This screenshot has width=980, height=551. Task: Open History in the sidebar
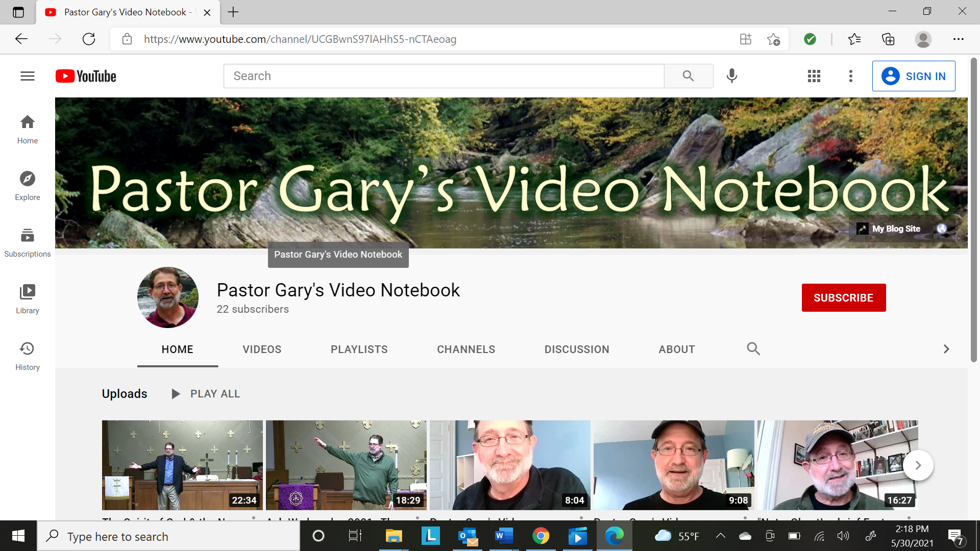click(28, 356)
